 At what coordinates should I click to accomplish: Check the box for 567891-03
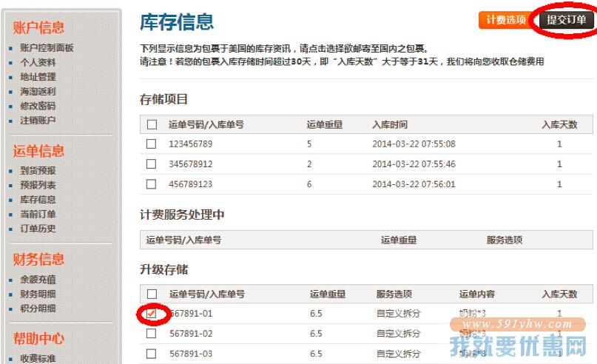click(x=151, y=354)
